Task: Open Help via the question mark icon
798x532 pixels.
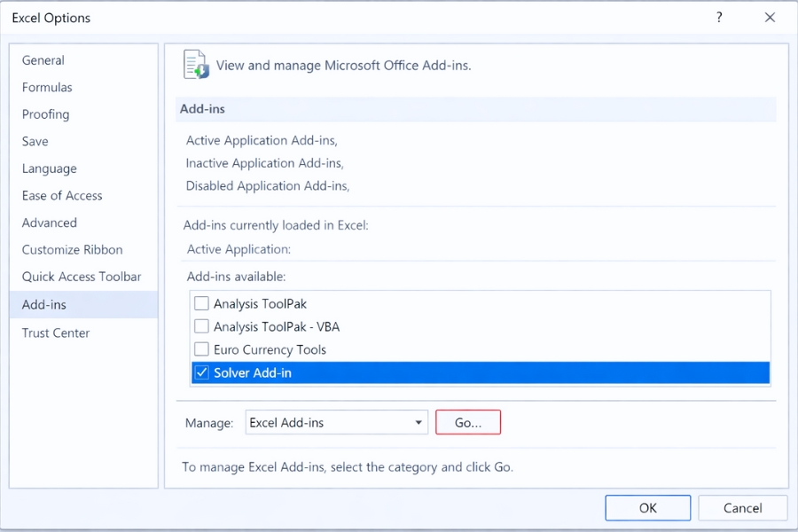Action: click(719, 17)
